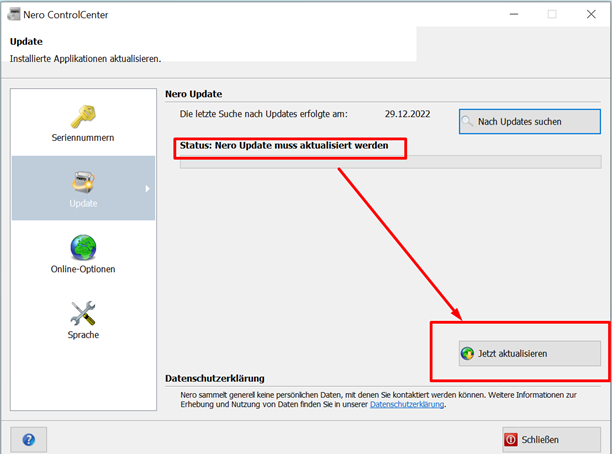Viewport: 612px width, 454px height.
Task: Go to the Sprache section label
Action: [83, 334]
